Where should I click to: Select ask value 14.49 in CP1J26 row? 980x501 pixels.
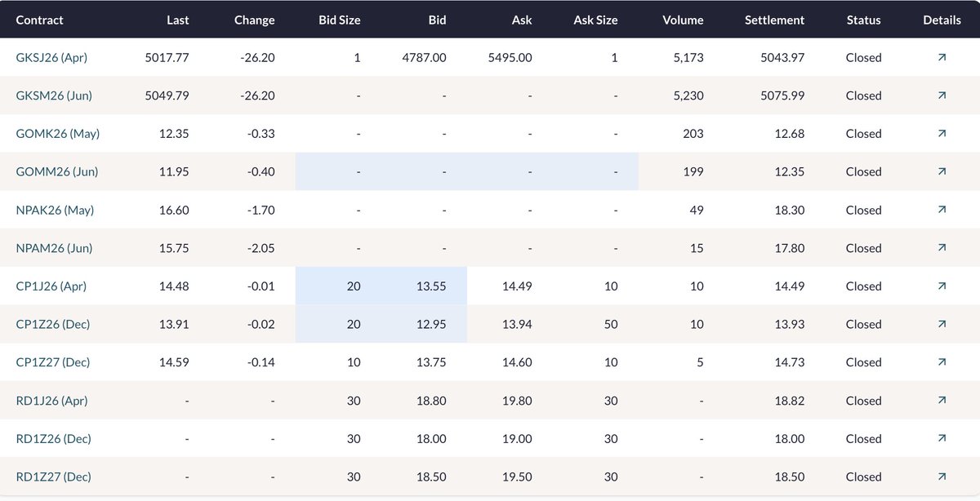click(x=518, y=286)
